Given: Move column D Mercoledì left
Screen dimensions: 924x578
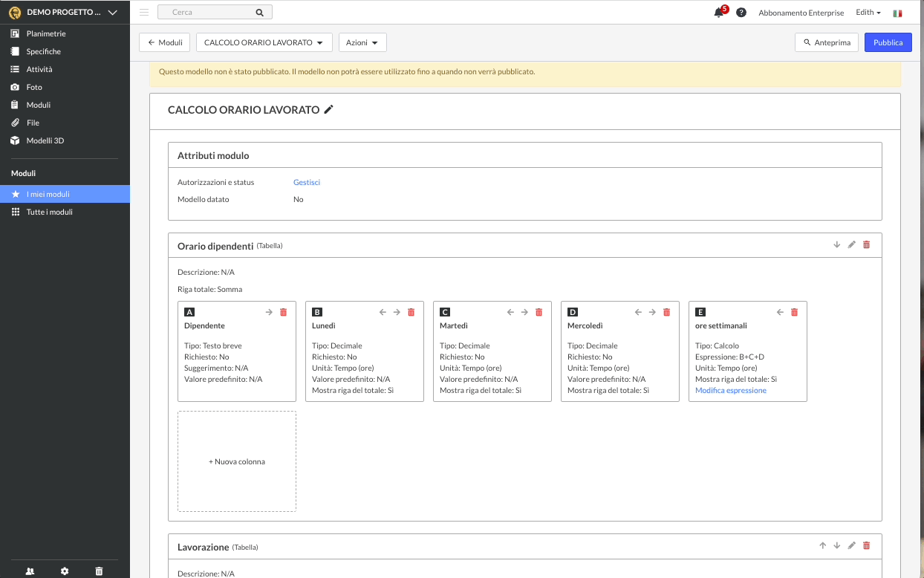Looking at the screenshot, I should point(638,312).
